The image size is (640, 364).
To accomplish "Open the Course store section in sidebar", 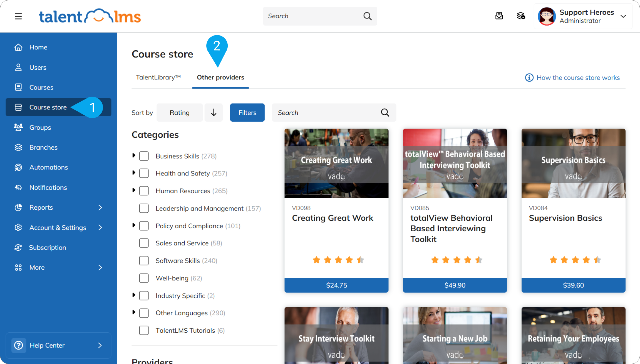I will click(x=48, y=107).
